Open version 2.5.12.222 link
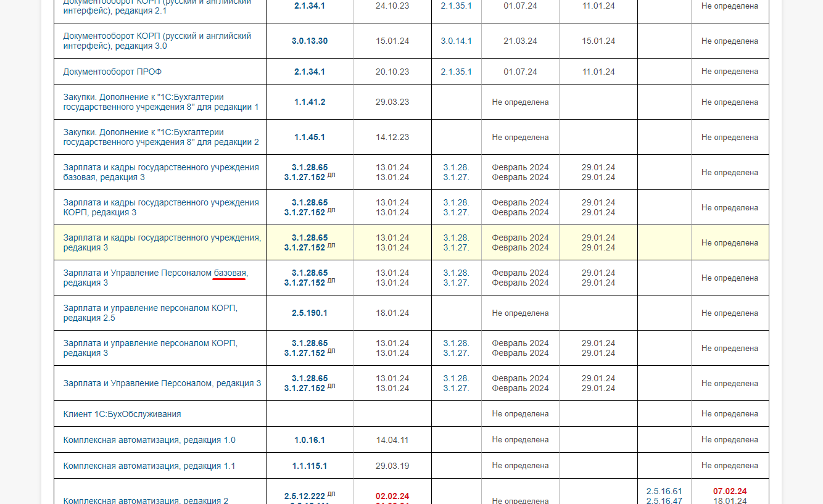This screenshot has width=823, height=504. click(305, 496)
